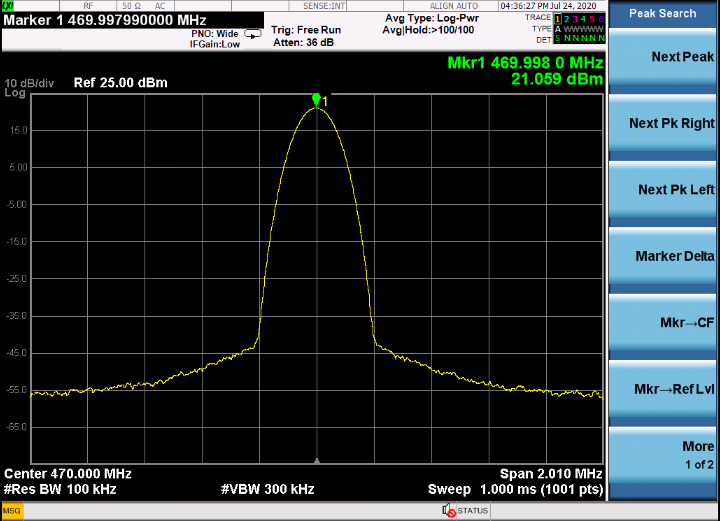Screen dimensions: 720x521
Task: Click the Peak Search menu header
Action: point(662,13)
